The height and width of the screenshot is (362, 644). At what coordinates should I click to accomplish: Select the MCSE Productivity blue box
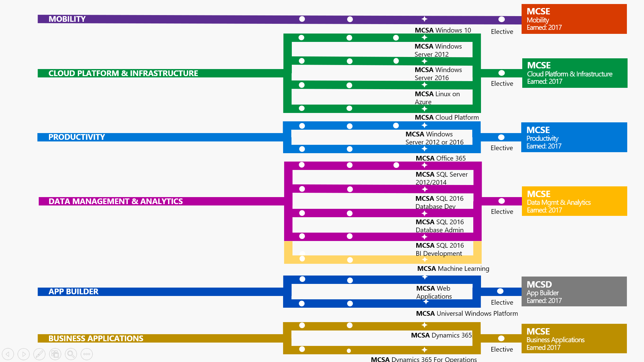pyautogui.click(x=574, y=137)
